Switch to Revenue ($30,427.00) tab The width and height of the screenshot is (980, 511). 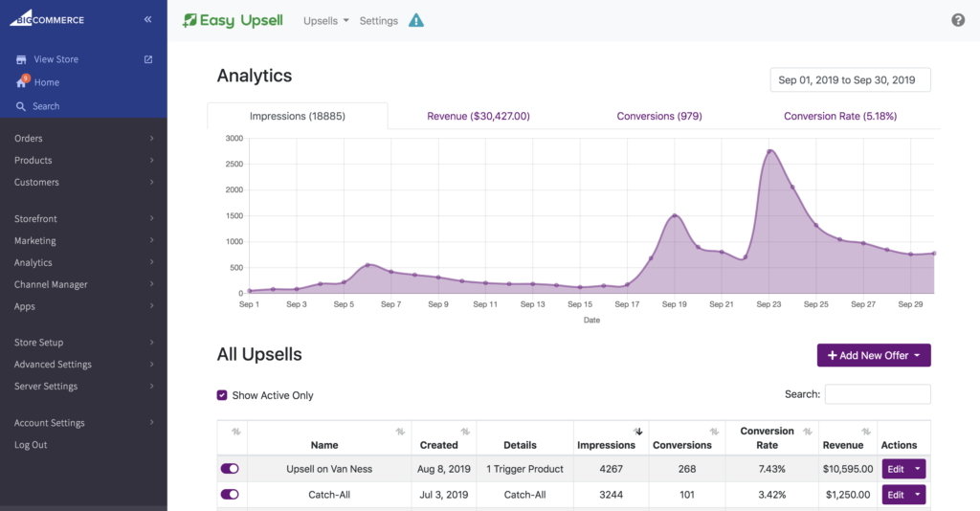pyautogui.click(x=479, y=116)
